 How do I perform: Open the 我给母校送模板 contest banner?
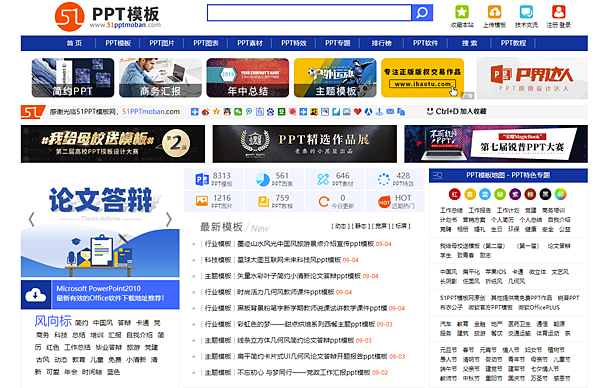pyautogui.click(x=113, y=144)
